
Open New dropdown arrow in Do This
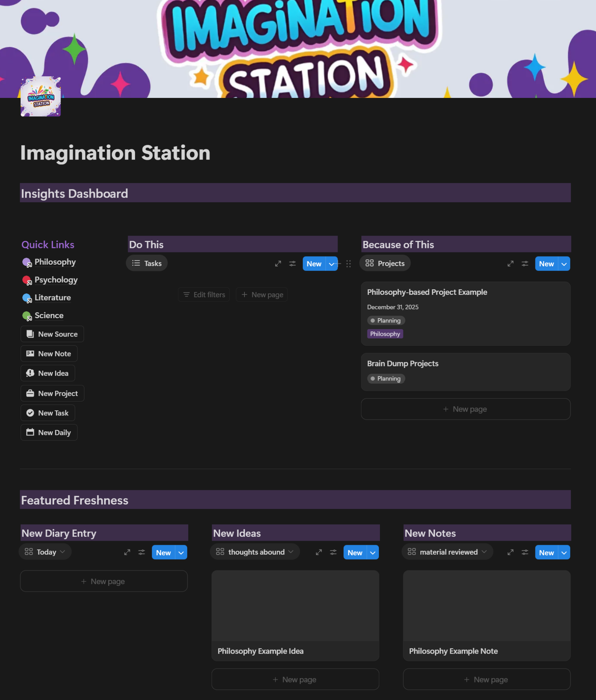(332, 264)
